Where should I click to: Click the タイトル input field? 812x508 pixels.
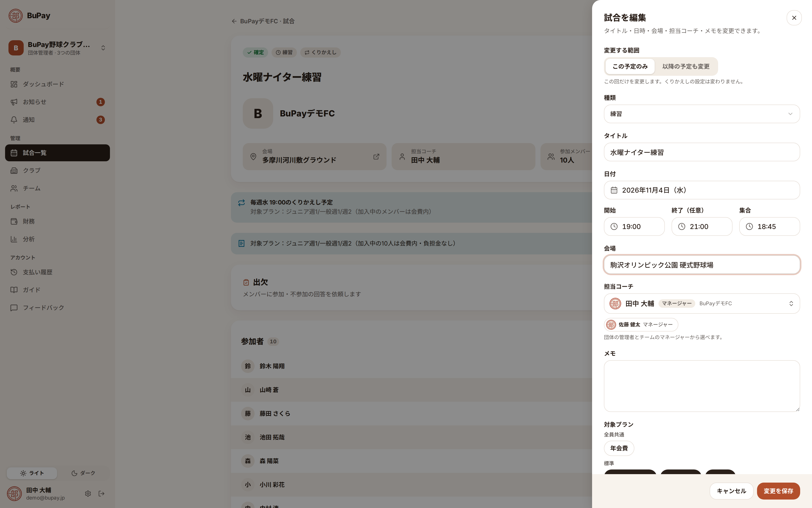coord(702,152)
